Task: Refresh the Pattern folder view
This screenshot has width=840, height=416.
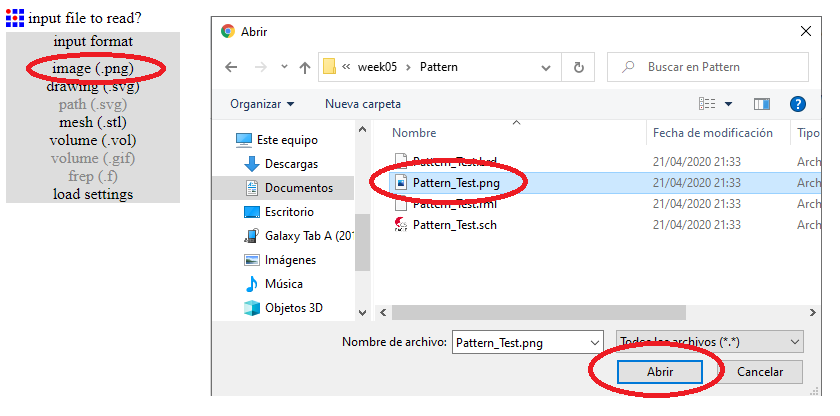Action: tap(578, 68)
